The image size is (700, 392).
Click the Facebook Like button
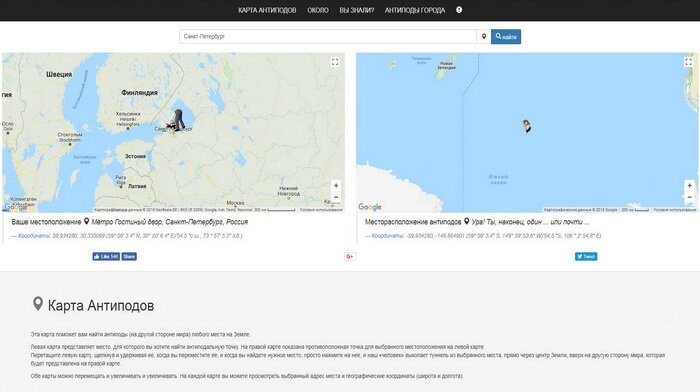pyautogui.click(x=106, y=256)
